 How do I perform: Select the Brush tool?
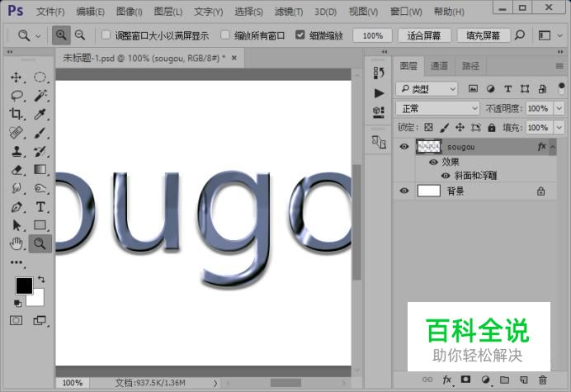(40, 133)
